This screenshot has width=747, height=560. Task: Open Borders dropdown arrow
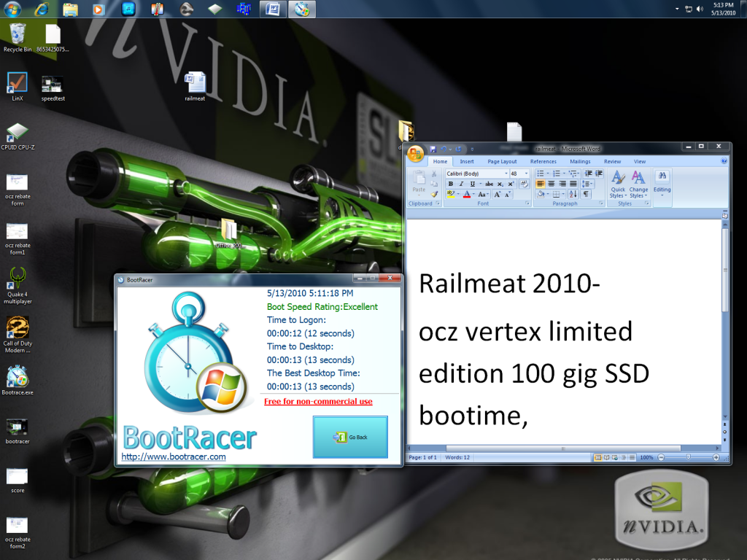click(563, 194)
